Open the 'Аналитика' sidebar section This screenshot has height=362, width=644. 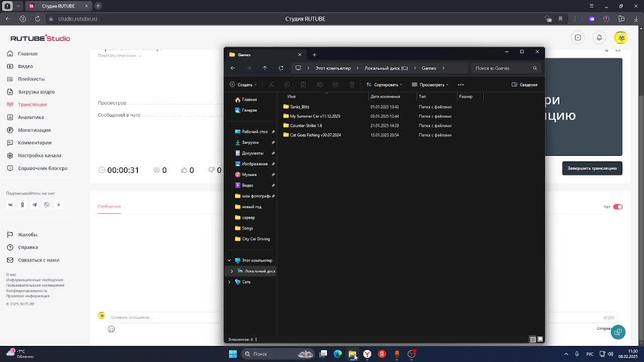click(31, 117)
